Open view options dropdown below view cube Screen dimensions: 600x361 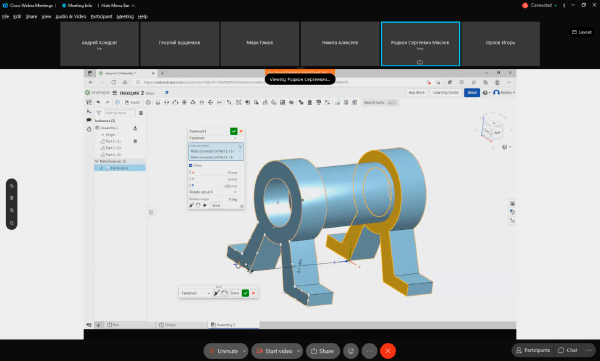(x=507, y=147)
